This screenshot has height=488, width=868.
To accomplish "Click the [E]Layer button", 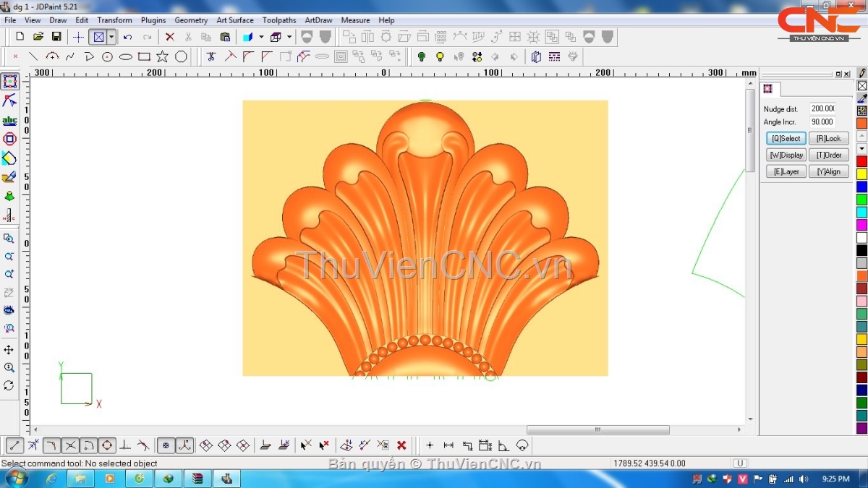I will (x=786, y=171).
